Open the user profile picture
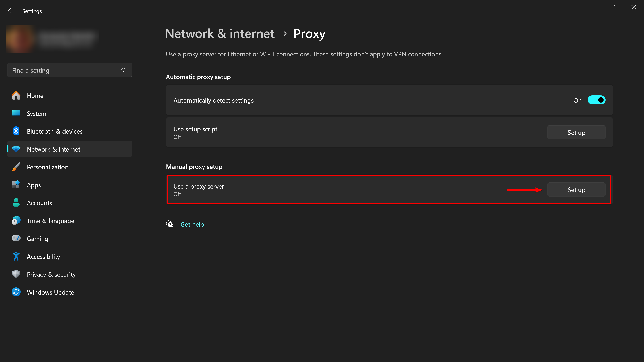The image size is (644, 362). point(20,39)
